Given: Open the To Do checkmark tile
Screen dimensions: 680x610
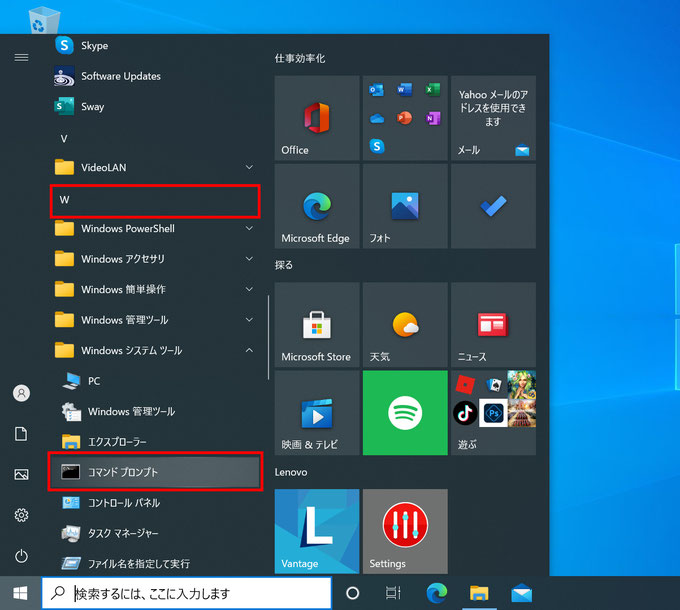Looking at the screenshot, I should (494, 206).
